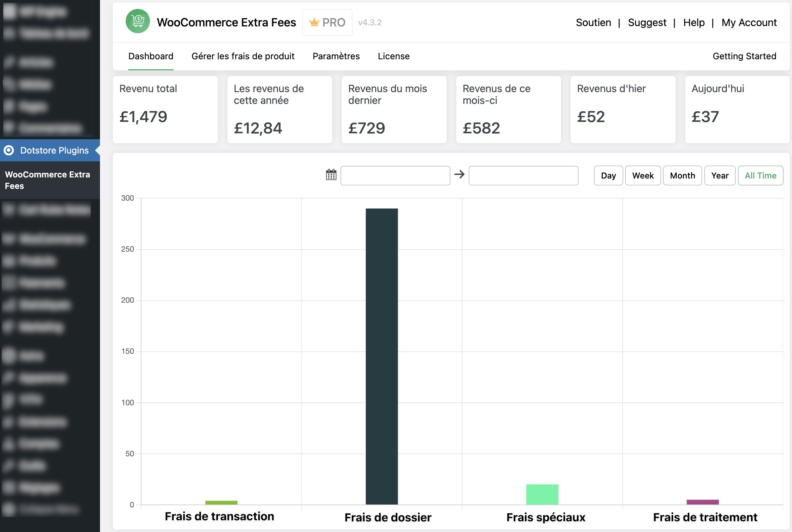Click the Soutien link

[593, 22]
